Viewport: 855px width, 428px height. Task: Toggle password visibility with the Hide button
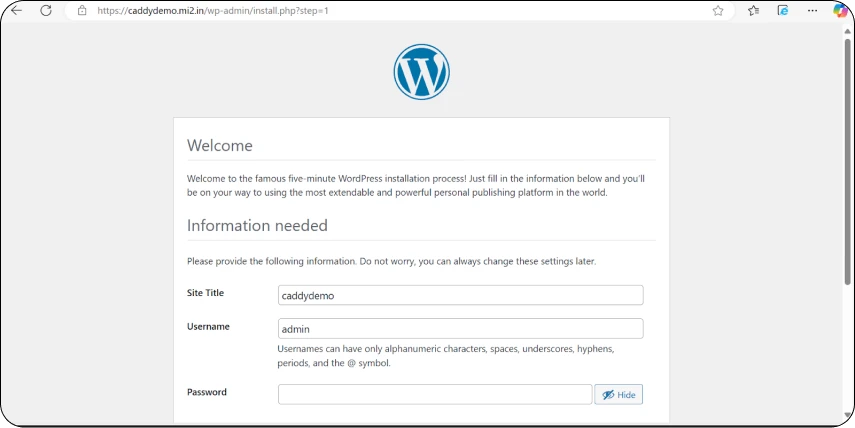pyautogui.click(x=618, y=395)
